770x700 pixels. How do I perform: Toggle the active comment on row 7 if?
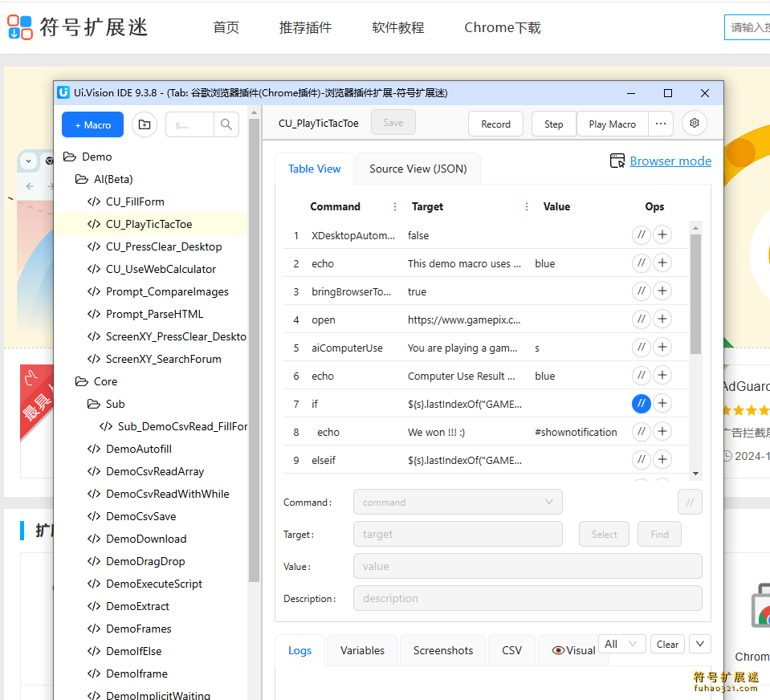click(x=642, y=404)
